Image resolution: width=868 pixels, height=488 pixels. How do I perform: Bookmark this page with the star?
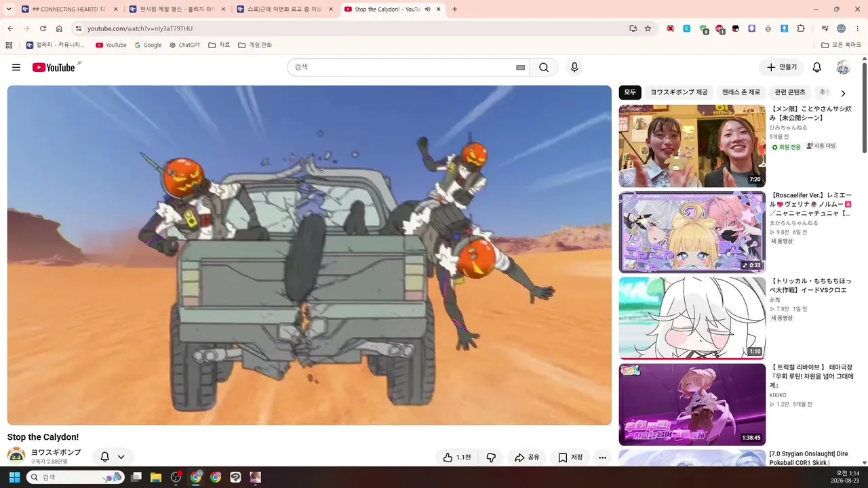click(x=648, y=28)
